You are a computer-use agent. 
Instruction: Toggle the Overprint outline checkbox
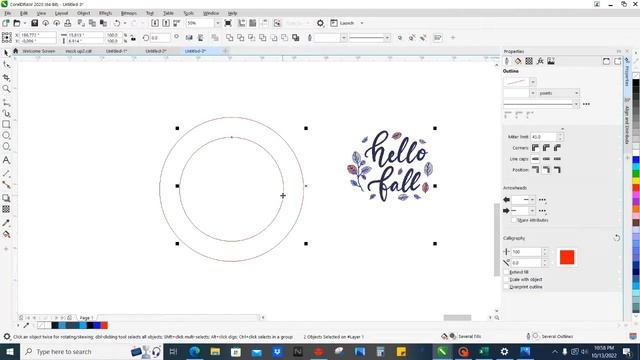coord(507,287)
